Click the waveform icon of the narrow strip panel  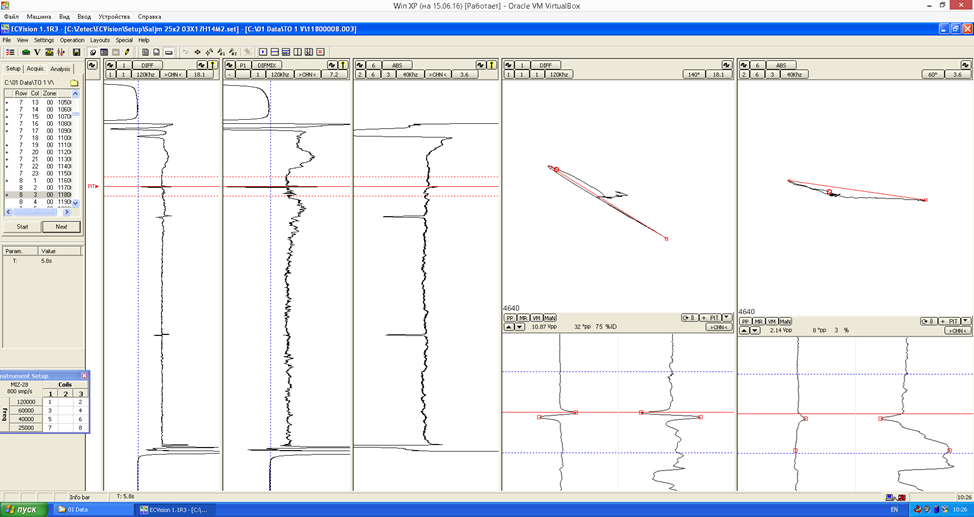(92, 65)
